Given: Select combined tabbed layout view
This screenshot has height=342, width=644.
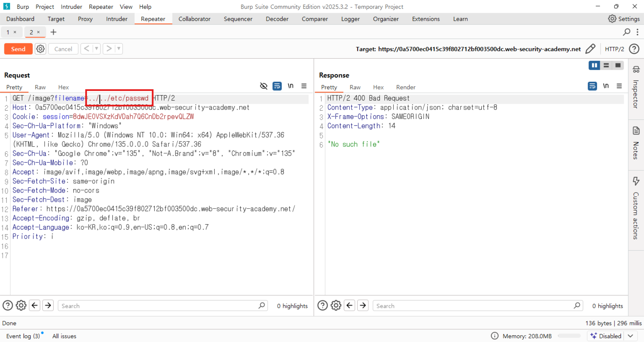Looking at the screenshot, I should coord(618,65).
